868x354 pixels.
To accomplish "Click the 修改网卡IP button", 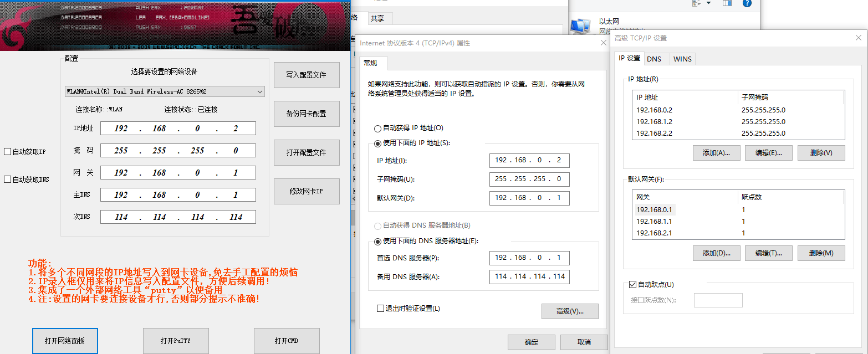I will coord(307,191).
